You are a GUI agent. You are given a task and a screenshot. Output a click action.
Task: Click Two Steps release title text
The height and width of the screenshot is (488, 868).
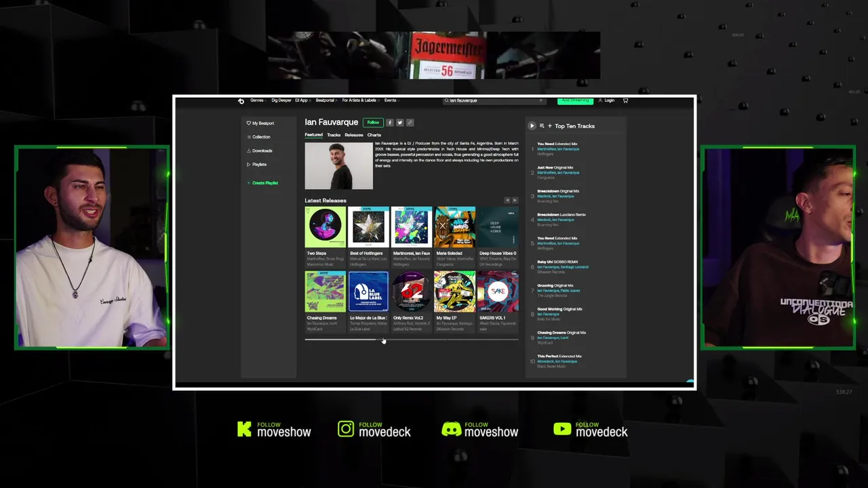pyautogui.click(x=316, y=253)
